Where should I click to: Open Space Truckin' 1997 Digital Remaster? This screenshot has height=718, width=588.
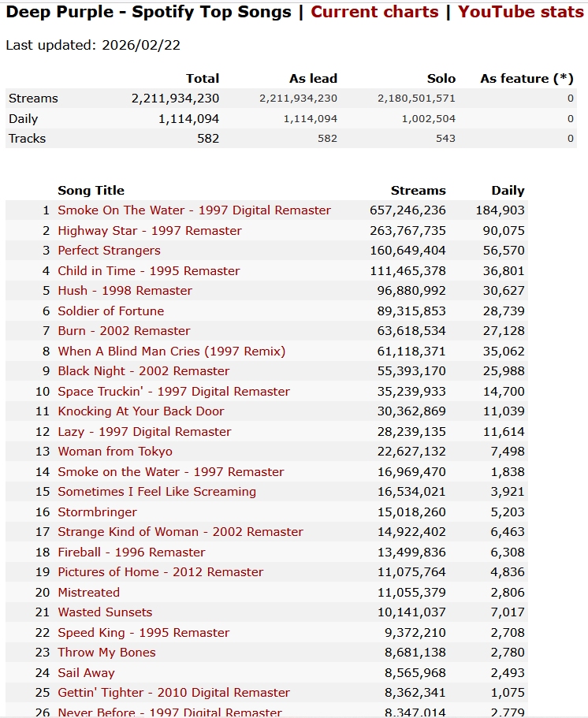173,392
